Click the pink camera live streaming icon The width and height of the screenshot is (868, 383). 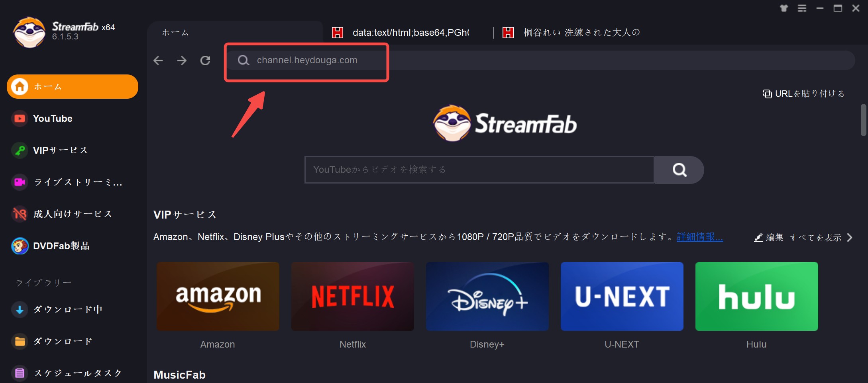coord(20,182)
